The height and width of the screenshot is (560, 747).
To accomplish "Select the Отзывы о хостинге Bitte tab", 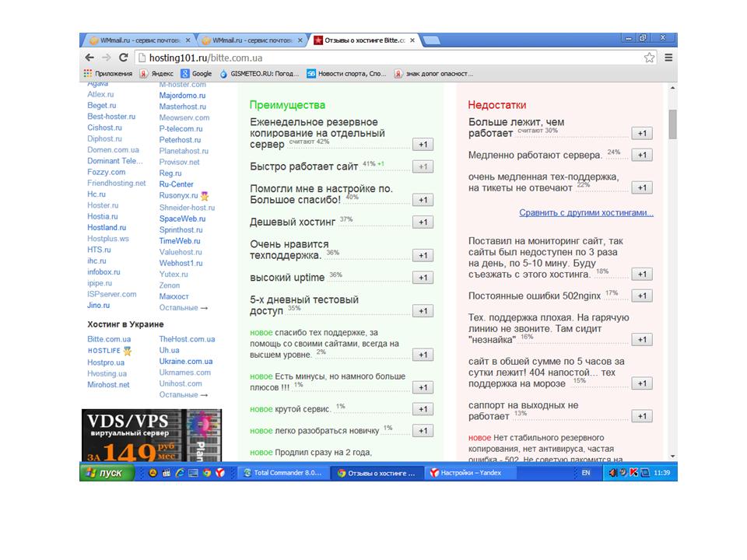I will 364,40.
